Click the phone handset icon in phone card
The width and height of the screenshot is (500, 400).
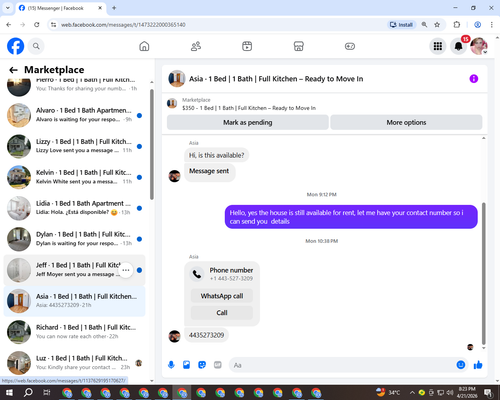(197, 274)
